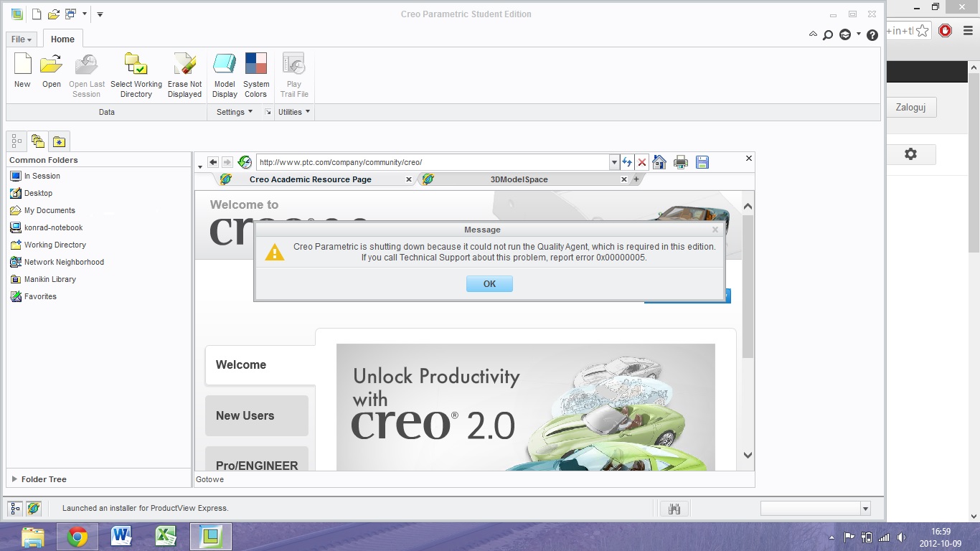Open System Colors palette
Viewport: 980px width, 551px height.
[x=256, y=75]
